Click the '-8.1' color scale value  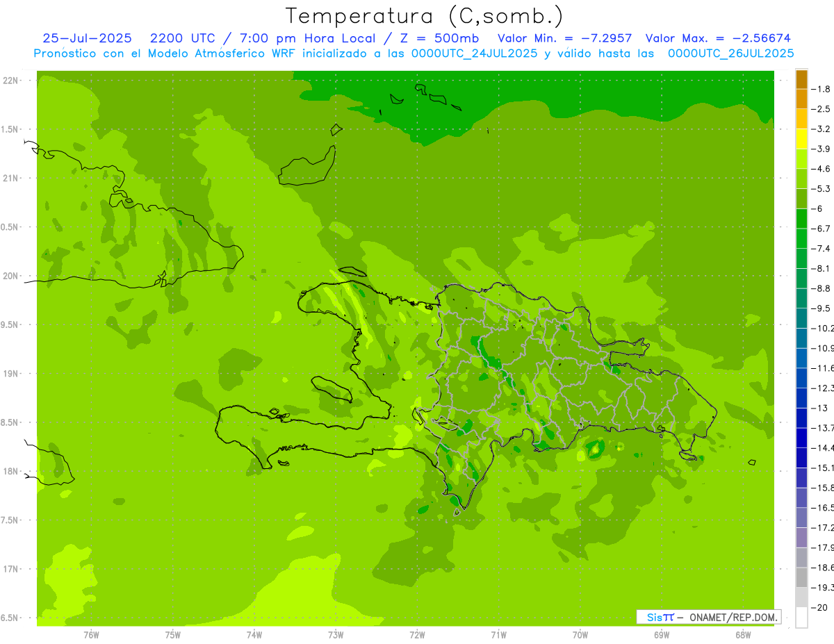click(x=821, y=268)
